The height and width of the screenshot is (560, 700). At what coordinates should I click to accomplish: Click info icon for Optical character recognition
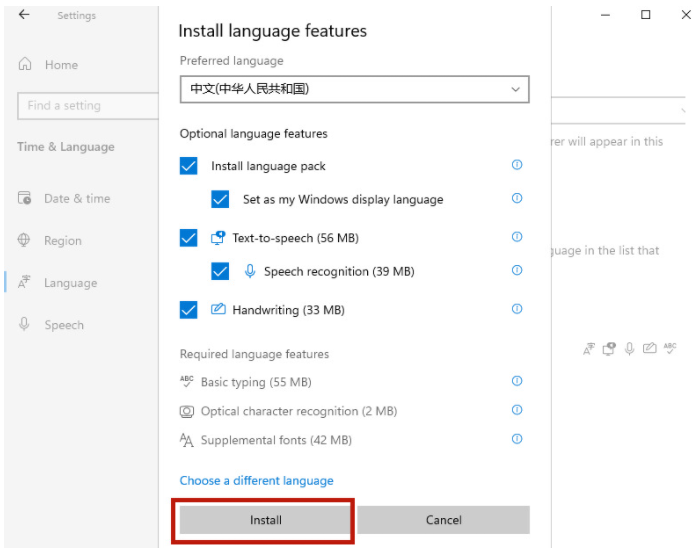pos(517,410)
